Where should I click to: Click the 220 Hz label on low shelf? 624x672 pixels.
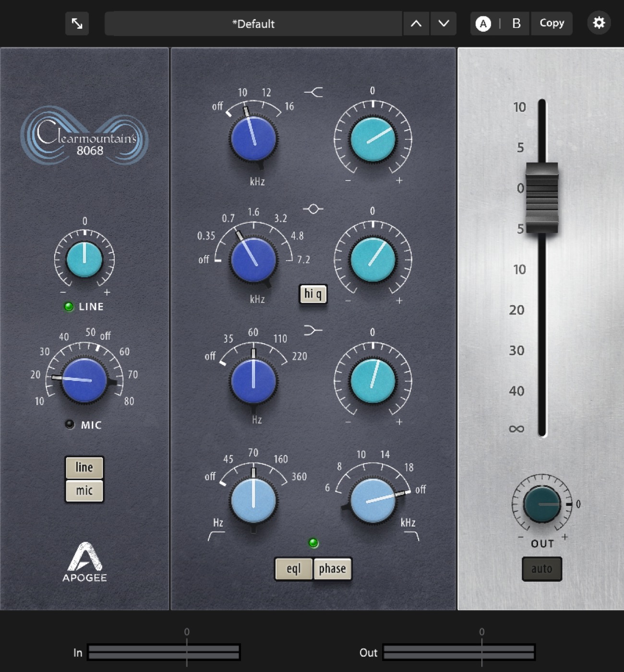coord(300,356)
